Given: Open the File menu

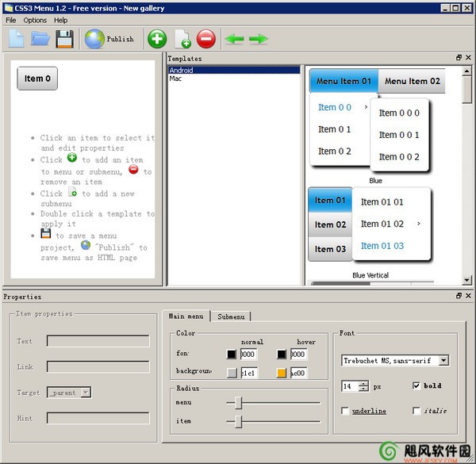Looking at the screenshot, I should coord(11,21).
